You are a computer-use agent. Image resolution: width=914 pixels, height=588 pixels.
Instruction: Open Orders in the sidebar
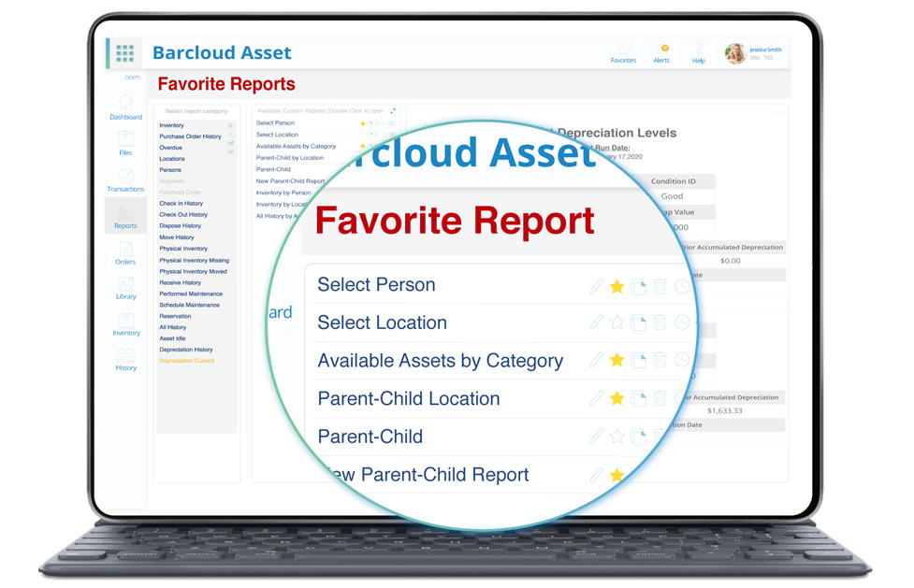coord(125,253)
